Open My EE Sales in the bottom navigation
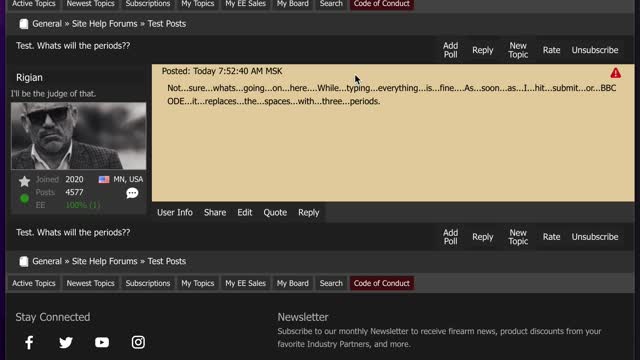This screenshot has height=360, width=640. click(245, 283)
